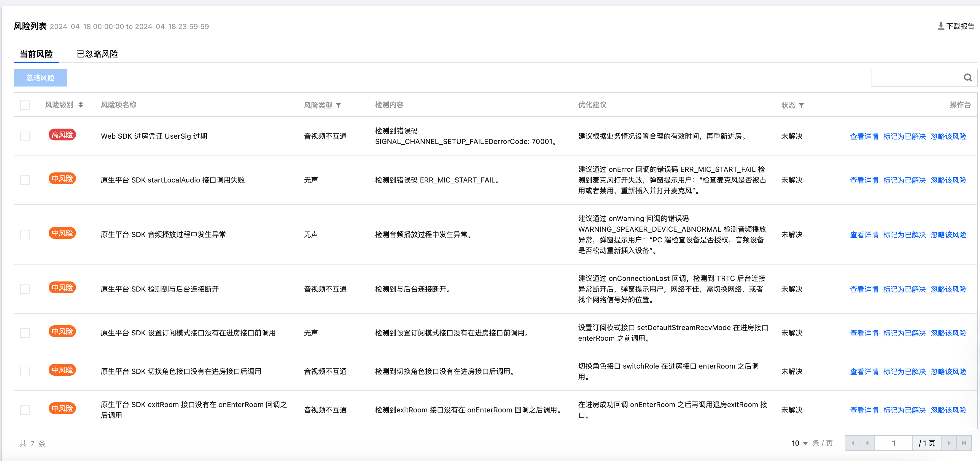Click the page number input field
980x461 pixels.
click(x=893, y=443)
